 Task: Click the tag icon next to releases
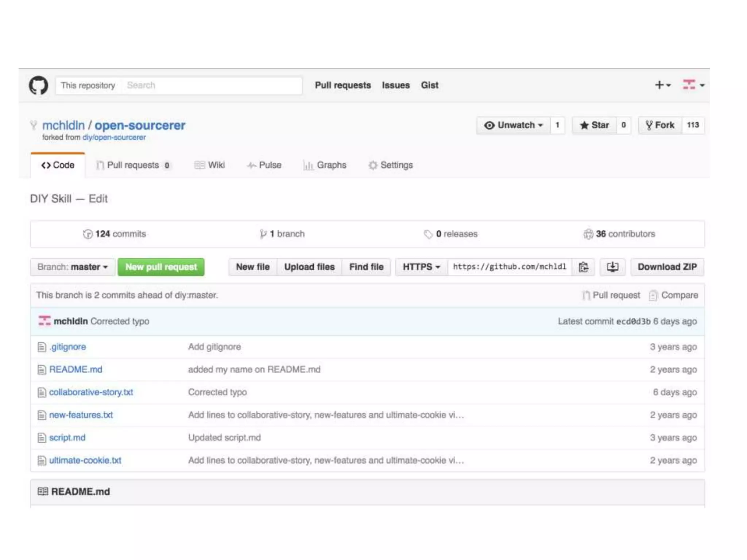(x=428, y=234)
